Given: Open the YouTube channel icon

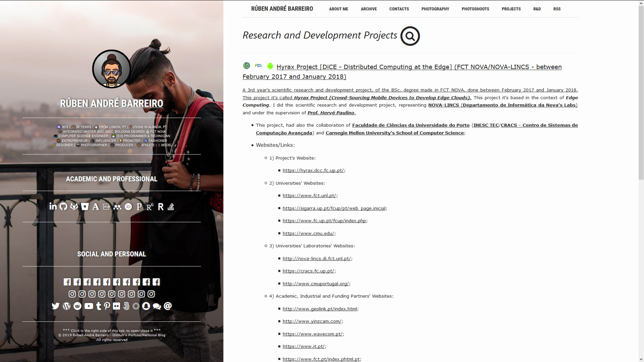Looking at the screenshot, I should [89, 306].
